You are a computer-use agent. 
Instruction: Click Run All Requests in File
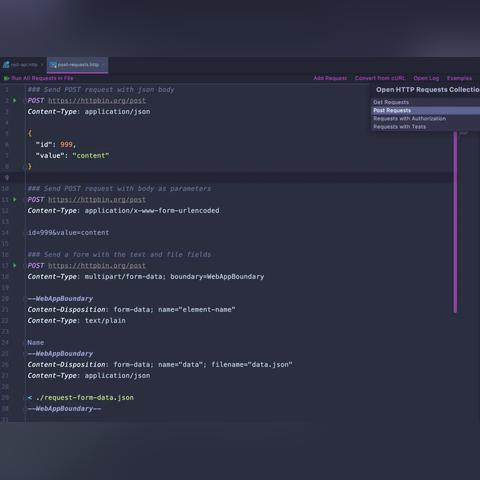point(42,78)
